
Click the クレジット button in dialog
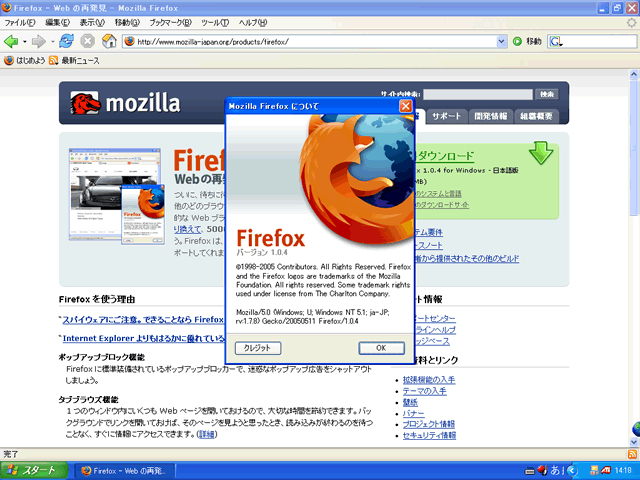tap(258, 348)
